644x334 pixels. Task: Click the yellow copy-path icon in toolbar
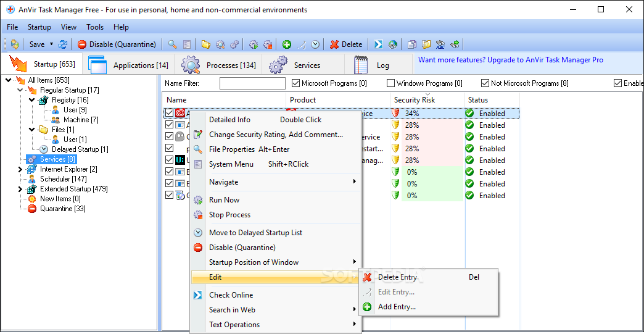(x=426, y=44)
